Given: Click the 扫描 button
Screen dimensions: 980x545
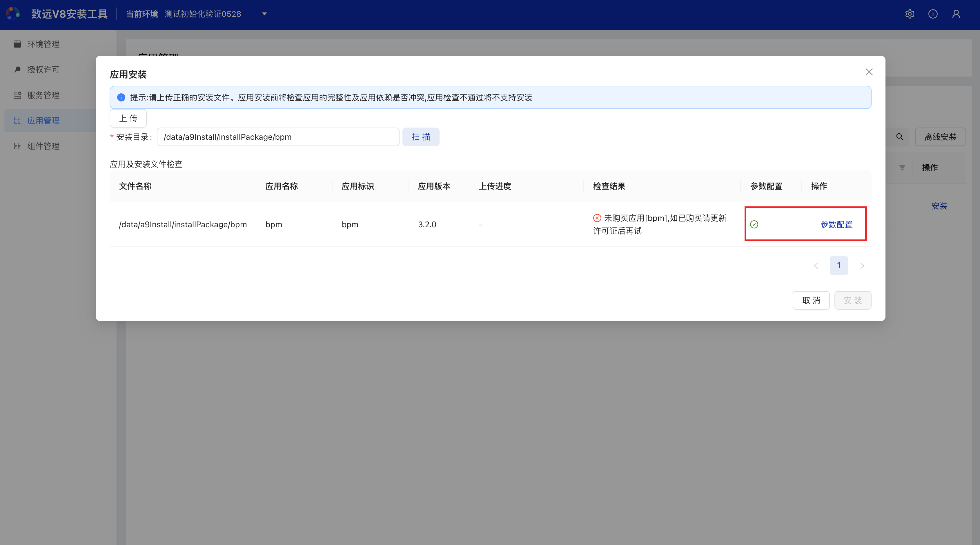Looking at the screenshot, I should [421, 137].
